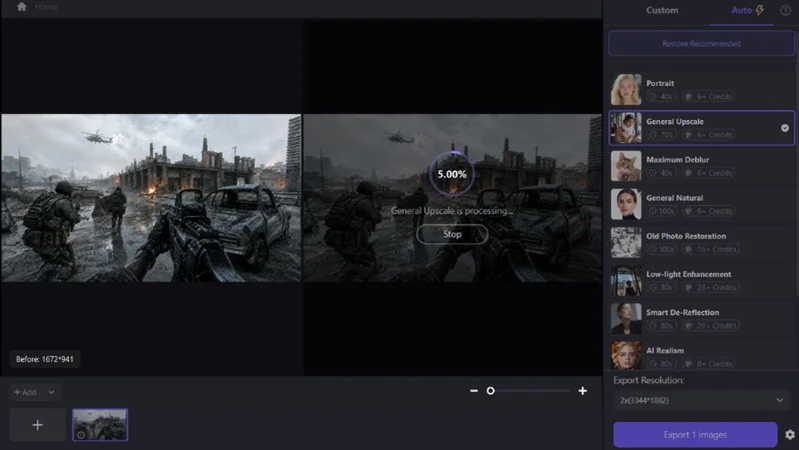Image resolution: width=799 pixels, height=450 pixels.
Task: Add image with large plus tile
Action: [38, 425]
